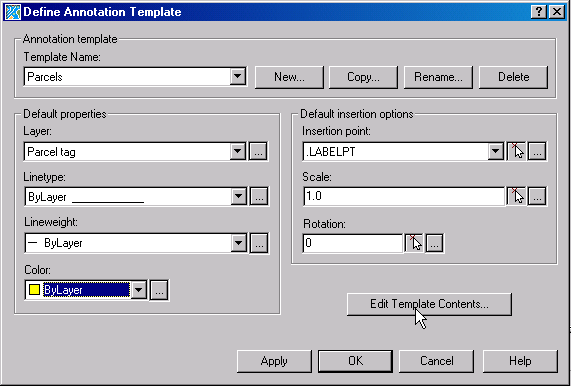The height and width of the screenshot is (386, 571).
Task: Click the pick rotation cursor icon
Action: (x=414, y=243)
